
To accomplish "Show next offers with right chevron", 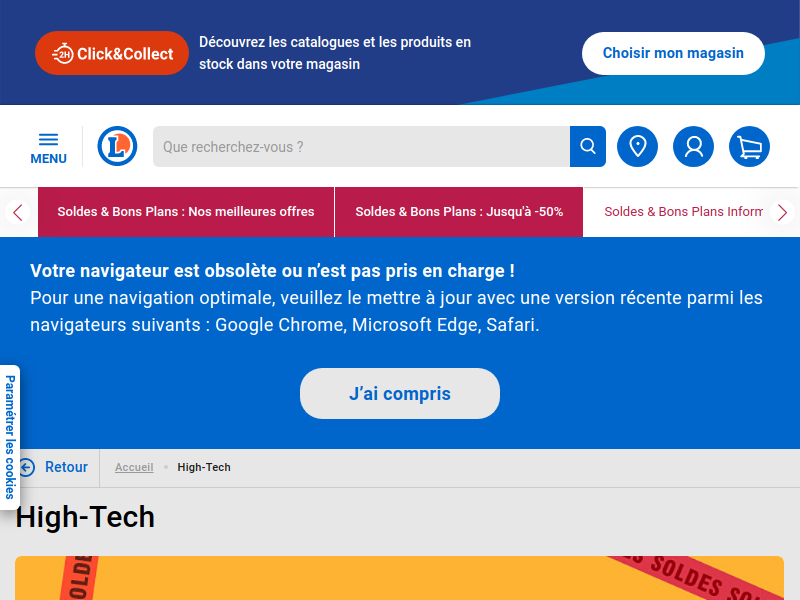I will (x=782, y=212).
